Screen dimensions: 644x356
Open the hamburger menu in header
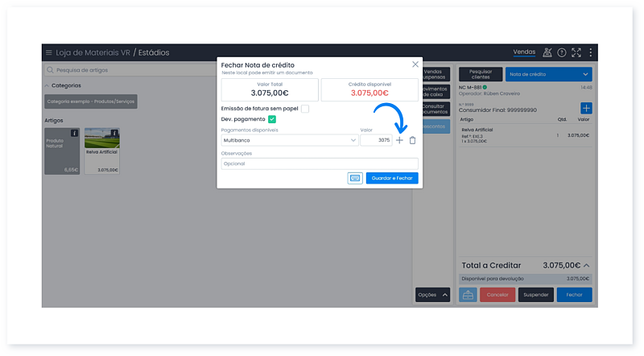[48, 52]
